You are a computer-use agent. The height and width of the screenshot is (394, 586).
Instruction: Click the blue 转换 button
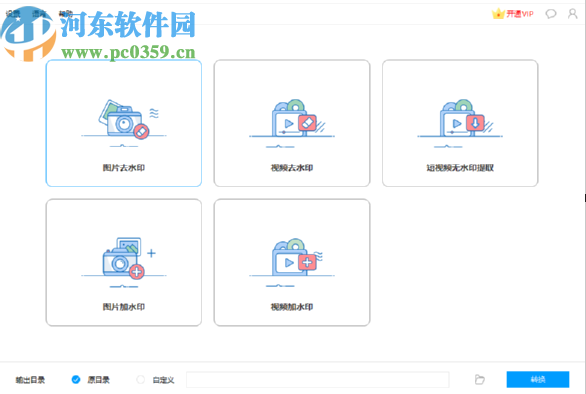538,379
